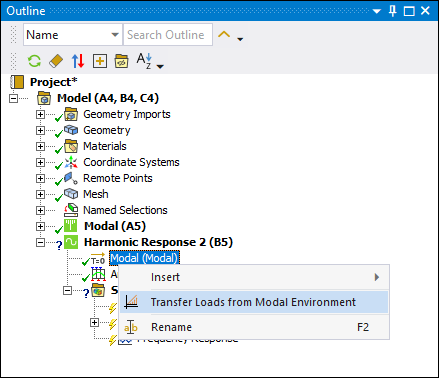439x378 pixels.
Task: Click the Expand All plus box icon
Action: [100, 61]
